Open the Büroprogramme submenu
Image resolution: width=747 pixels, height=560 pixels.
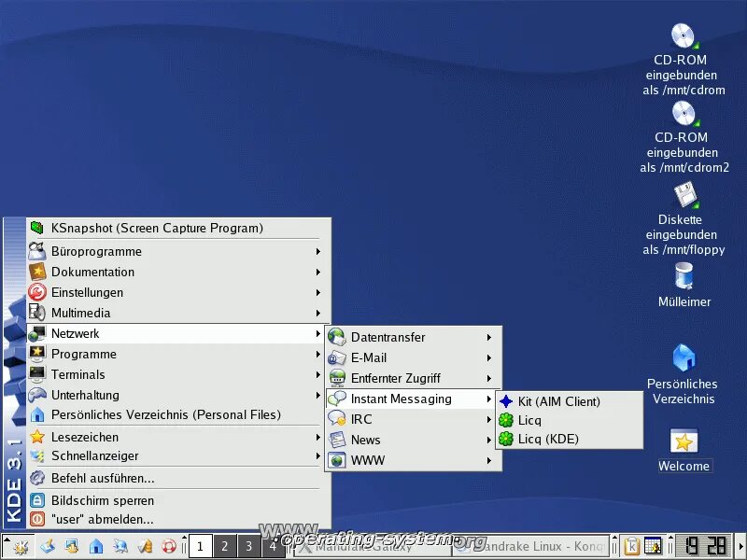click(x=178, y=251)
